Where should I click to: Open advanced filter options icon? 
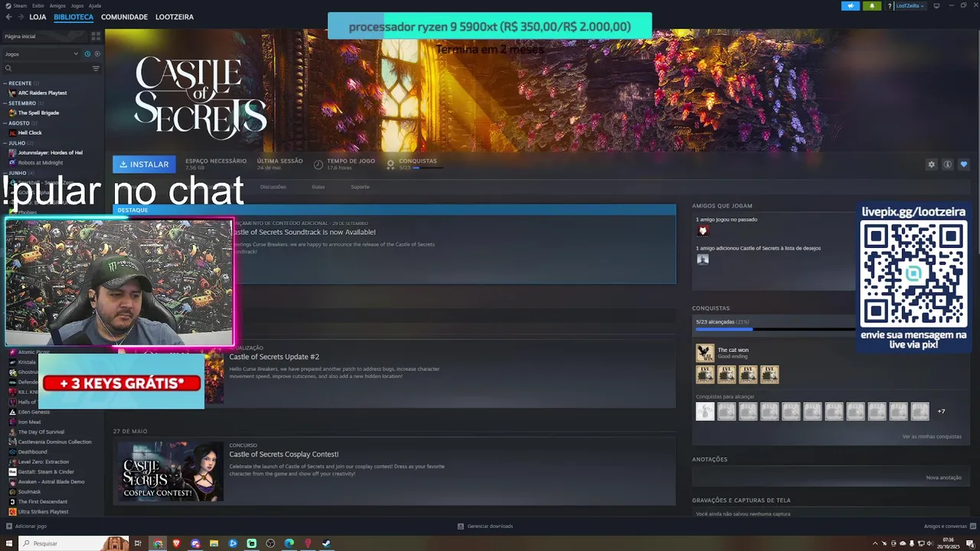(x=96, y=68)
